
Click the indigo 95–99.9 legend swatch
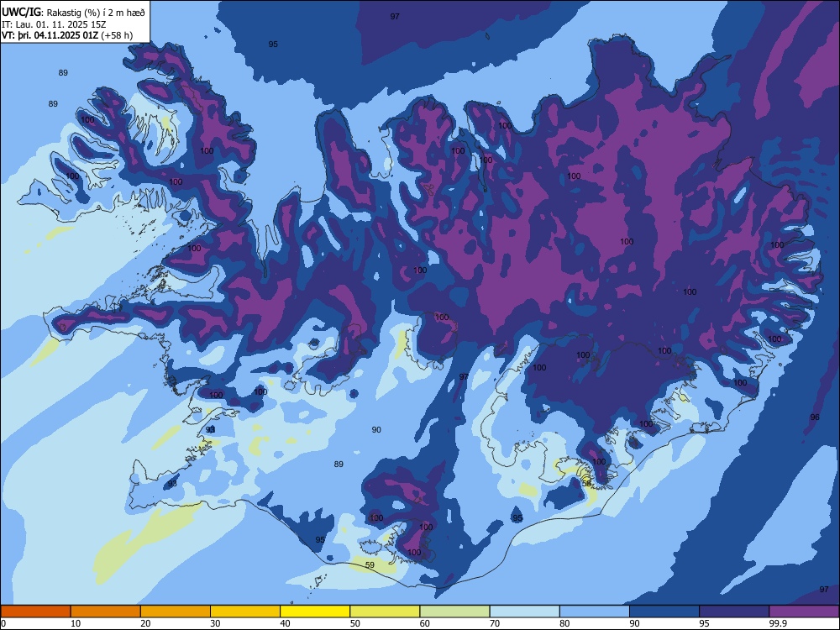click(734, 612)
